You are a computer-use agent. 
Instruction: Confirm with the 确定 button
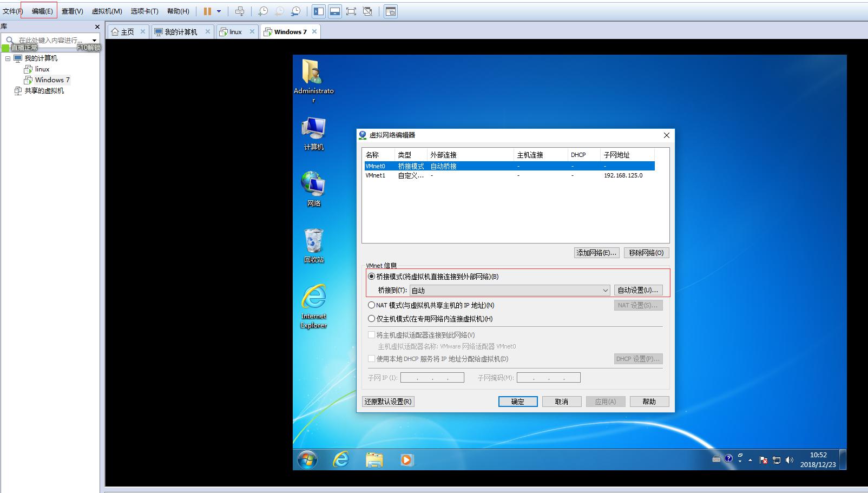[x=518, y=402]
